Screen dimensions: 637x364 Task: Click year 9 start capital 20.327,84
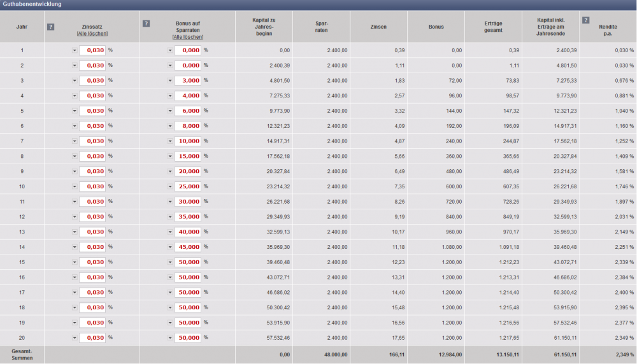click(278, 171)
